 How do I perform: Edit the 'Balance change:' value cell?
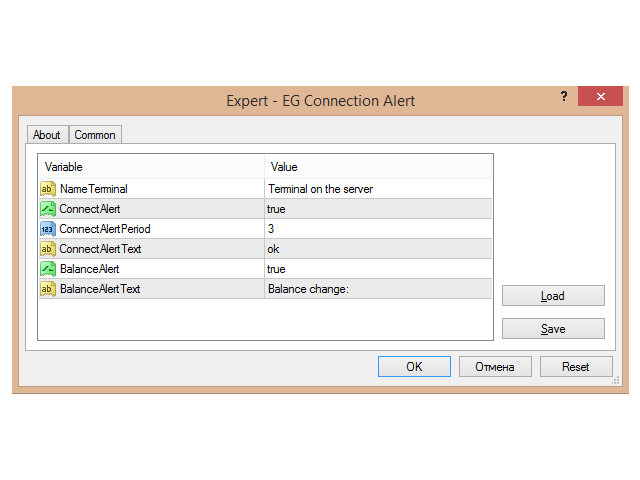tap(378, 289)
